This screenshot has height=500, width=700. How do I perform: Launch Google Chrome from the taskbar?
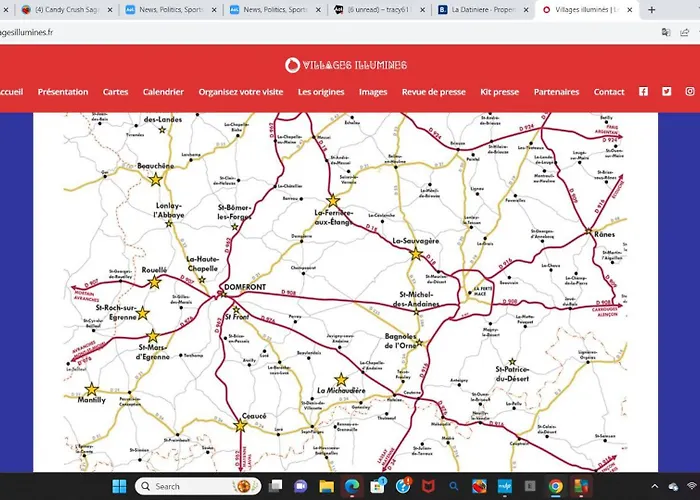point(555,486)
